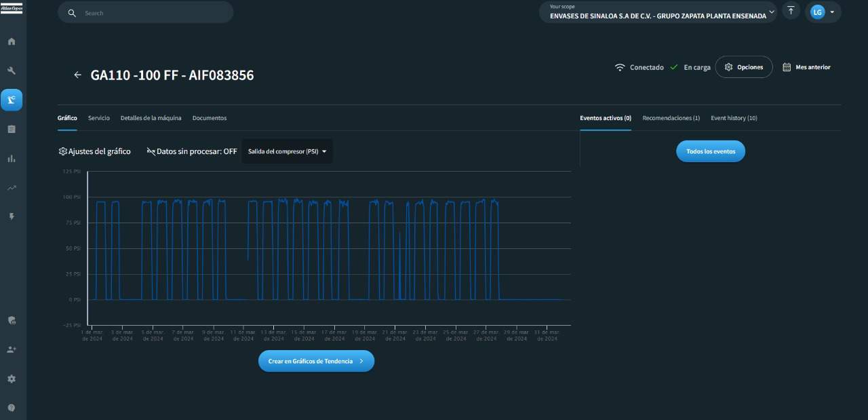Switch to the Recomendaciones (1) tab

coord(671,118)
